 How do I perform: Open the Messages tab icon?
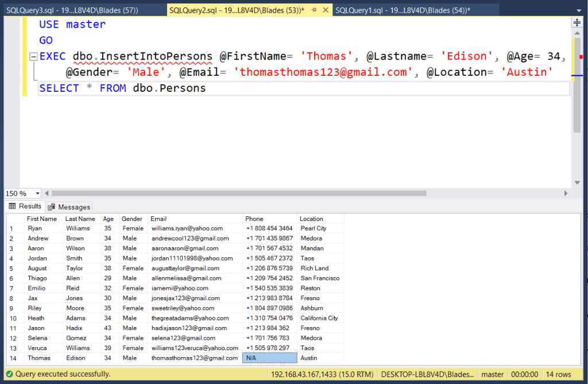tap(52, 207)
